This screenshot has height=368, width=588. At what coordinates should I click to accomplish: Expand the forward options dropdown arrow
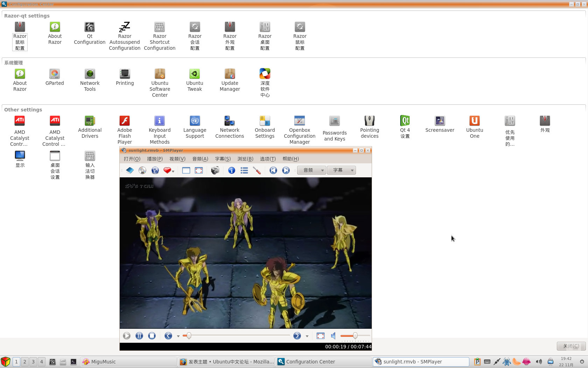(x=307, y=336)
